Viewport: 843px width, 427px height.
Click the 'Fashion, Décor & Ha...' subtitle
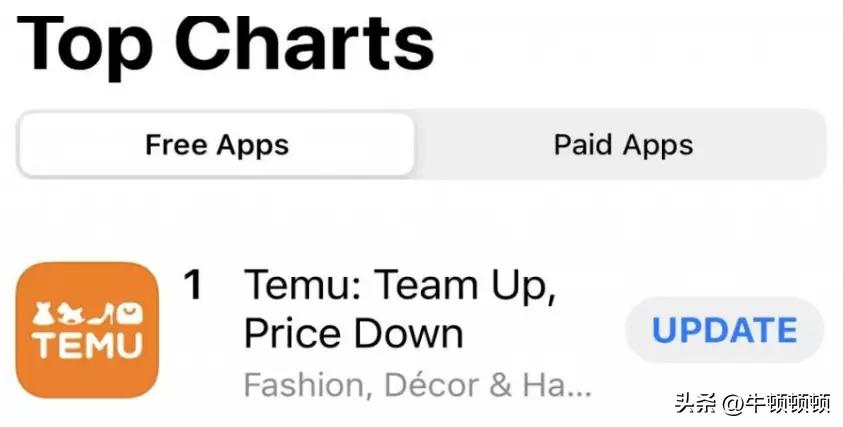pos(418,383)
